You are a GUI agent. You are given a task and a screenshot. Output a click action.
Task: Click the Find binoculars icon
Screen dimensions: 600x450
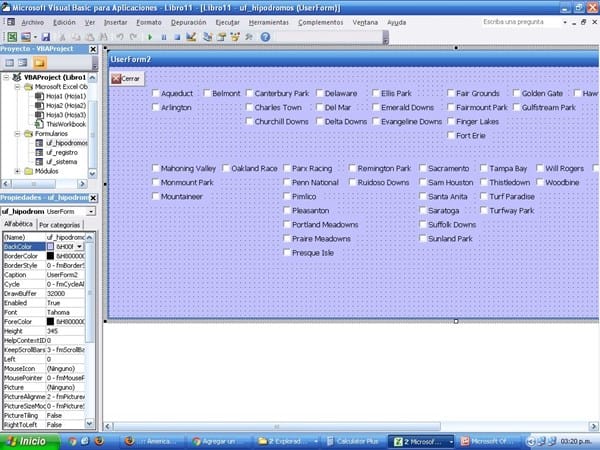[103, 37]
